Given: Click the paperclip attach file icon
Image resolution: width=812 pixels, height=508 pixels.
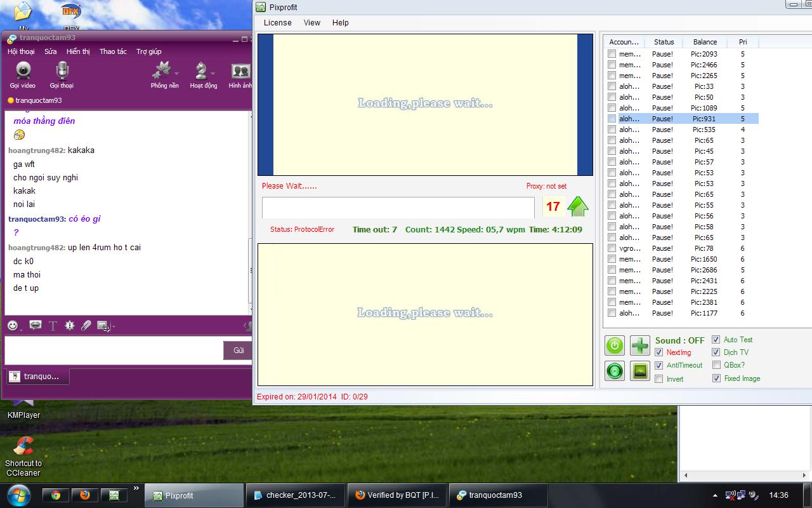Looking at the screenshot, I should pyautogui.click(x=86, y=326).
